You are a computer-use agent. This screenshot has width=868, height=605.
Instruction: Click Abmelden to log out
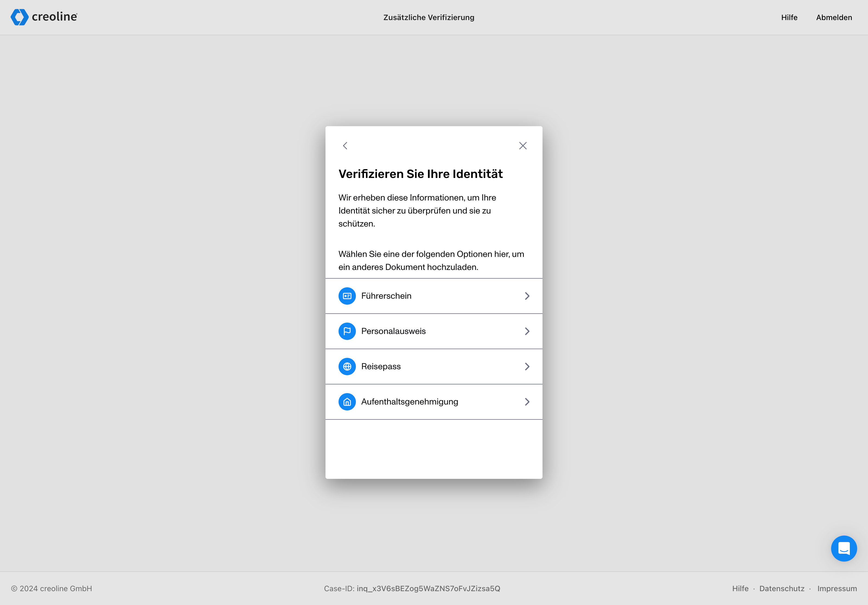(834, 17)
